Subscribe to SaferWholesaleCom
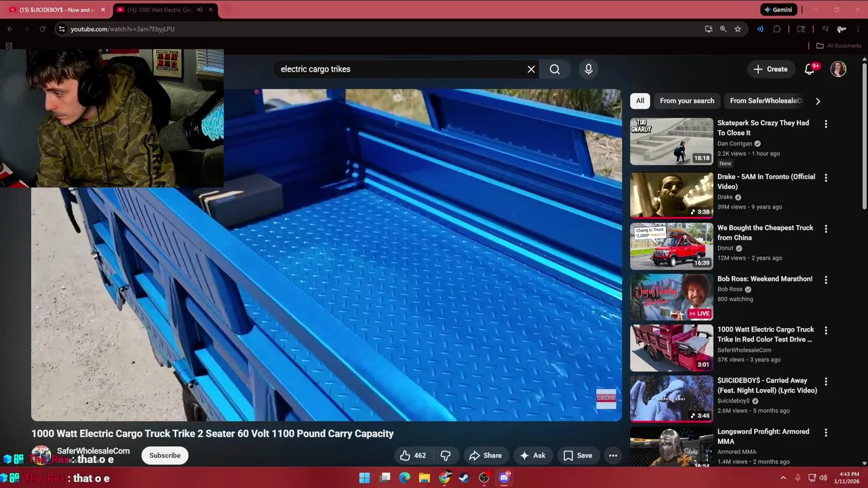Image resolution: width=868 pixels, height=488 pixels. [x=165, y=455]
